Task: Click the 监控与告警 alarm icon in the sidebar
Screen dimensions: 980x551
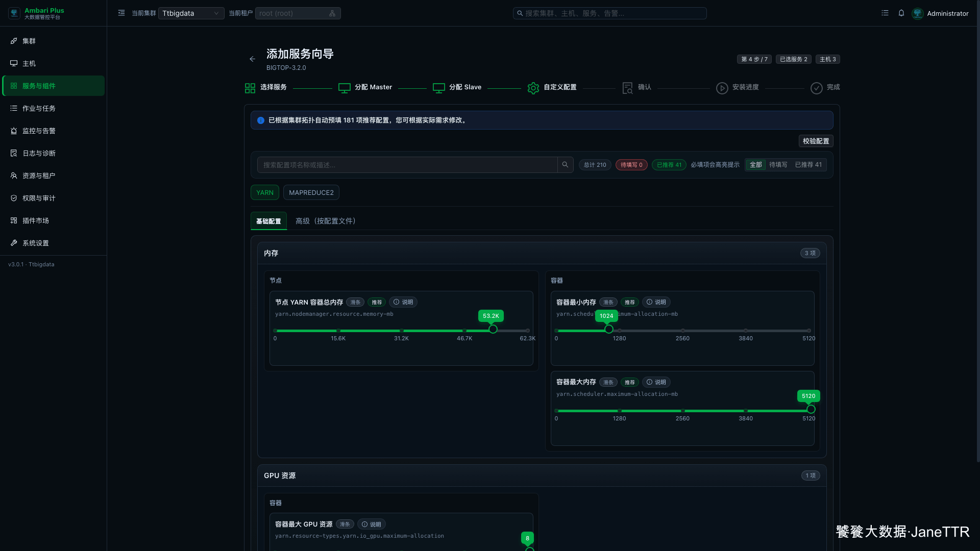Action: (14, 131)
